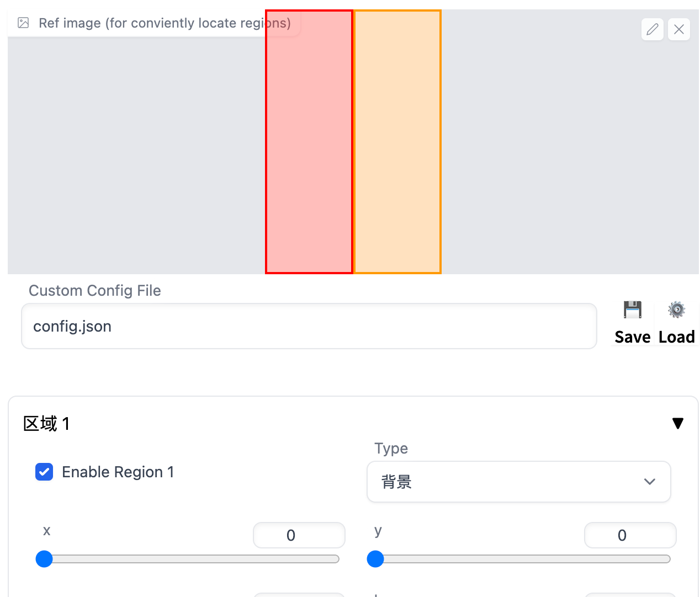Click the pencil edit icon on ref image

click(x=652, y=29)
